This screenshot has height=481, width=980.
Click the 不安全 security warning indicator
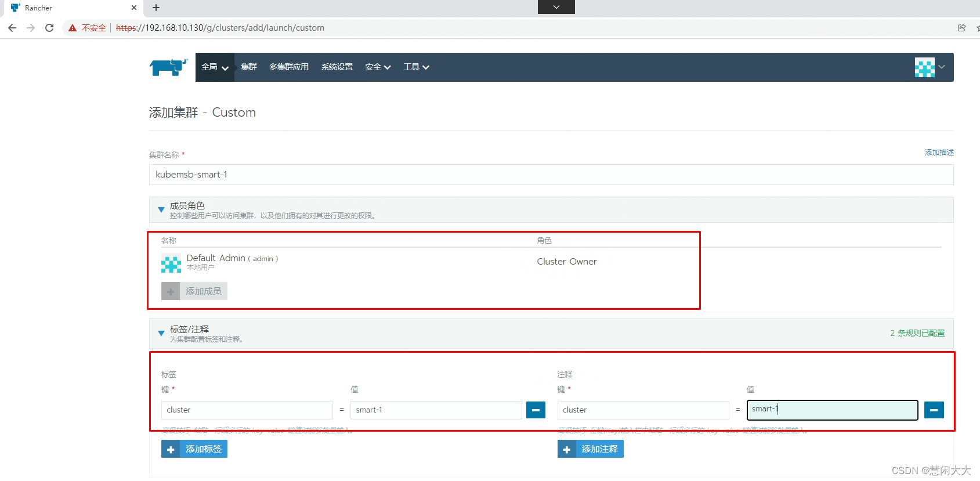88,28
